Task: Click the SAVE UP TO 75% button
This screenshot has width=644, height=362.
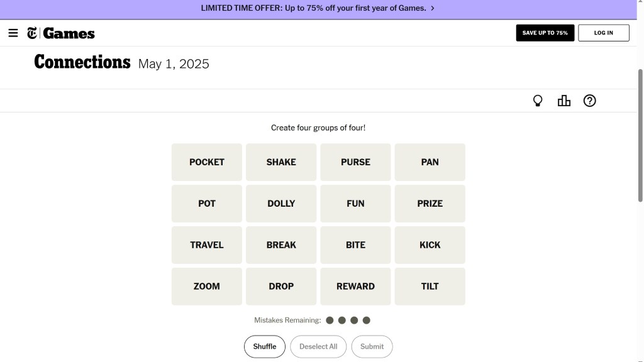Action: [x=545, y=33]
